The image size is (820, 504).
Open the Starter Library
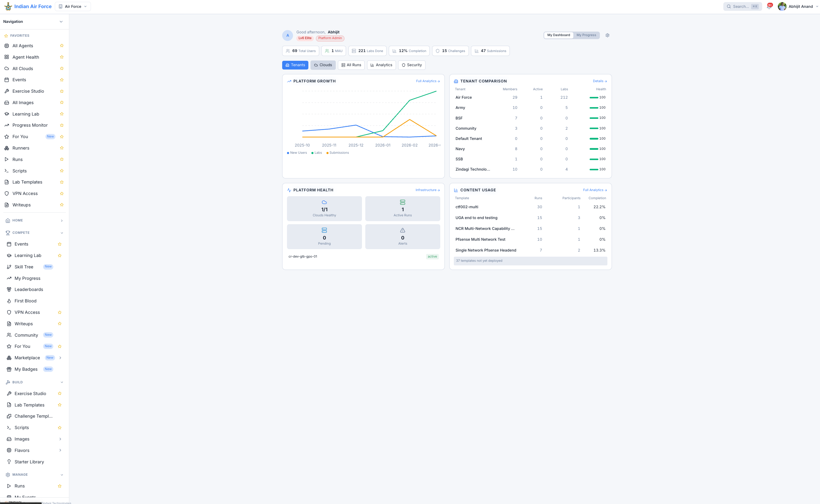click(x=29, y=462)
